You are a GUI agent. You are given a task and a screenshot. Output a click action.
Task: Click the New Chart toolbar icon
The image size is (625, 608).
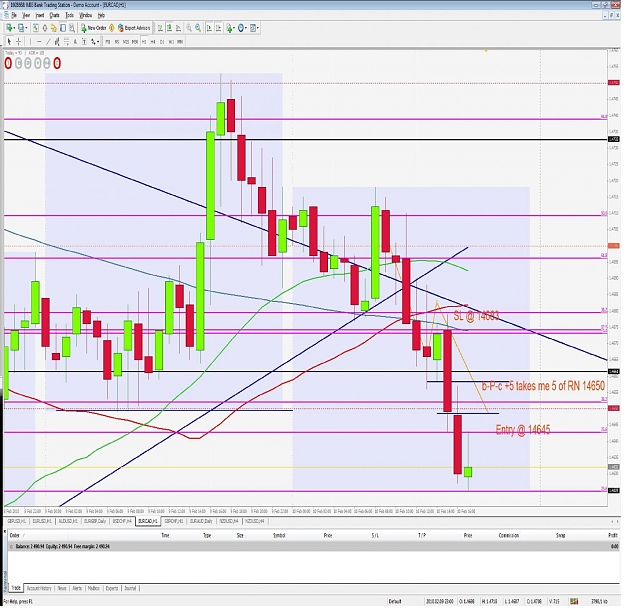(x=9, y=28)
